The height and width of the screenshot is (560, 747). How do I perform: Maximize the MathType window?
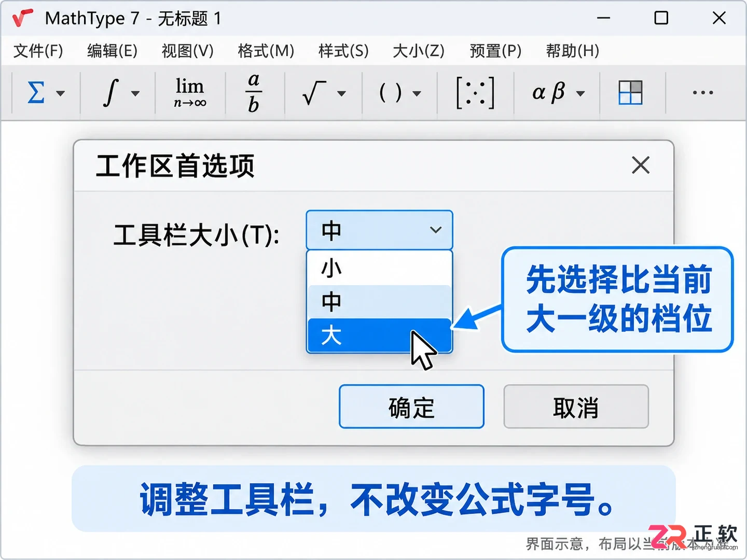(x=661, y=18)
